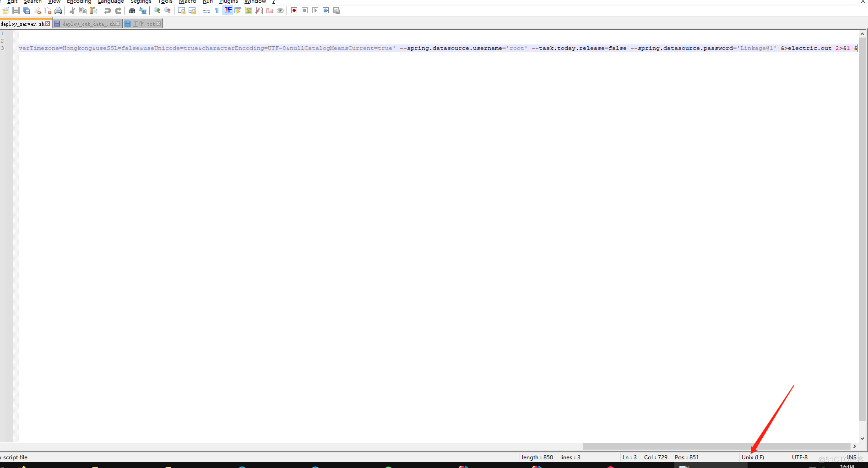This screenshot has width=868, height=468.
Task: Open the Plugins menu
Action: [228, 1]
